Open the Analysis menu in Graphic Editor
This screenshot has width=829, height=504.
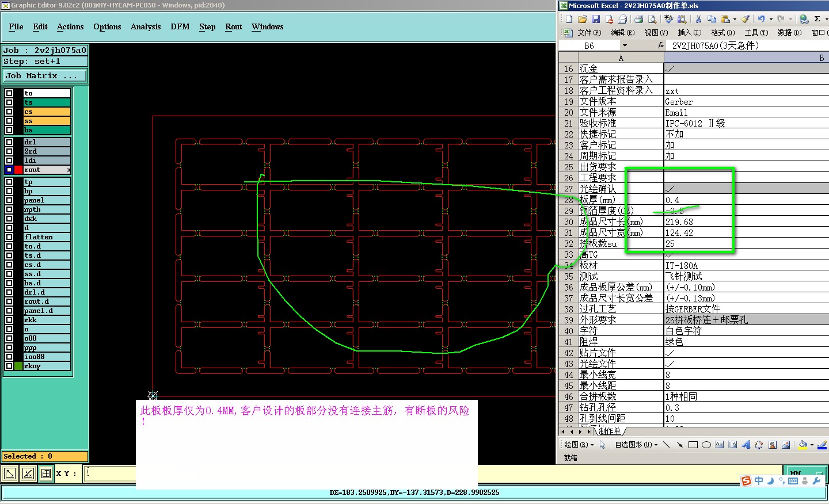tap(146, 26)
